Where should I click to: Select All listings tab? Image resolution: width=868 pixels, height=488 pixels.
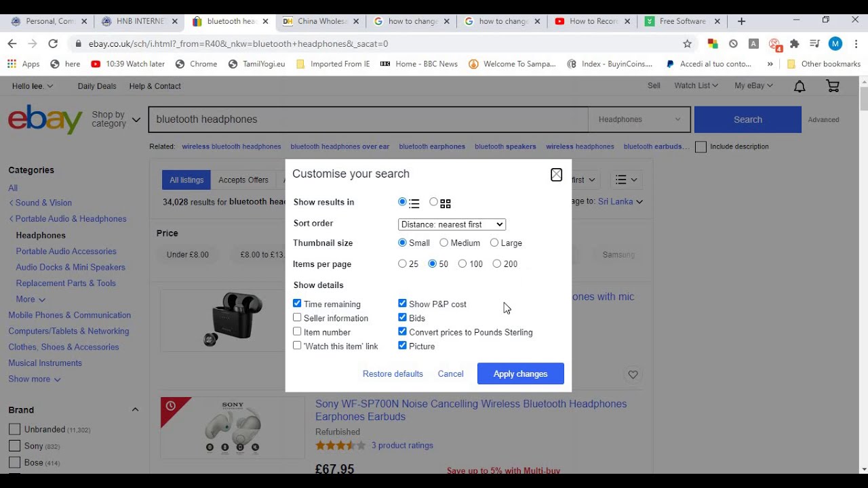186,180
